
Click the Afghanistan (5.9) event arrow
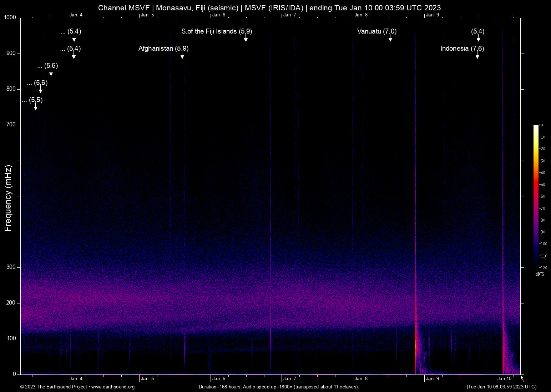point(182,56)
